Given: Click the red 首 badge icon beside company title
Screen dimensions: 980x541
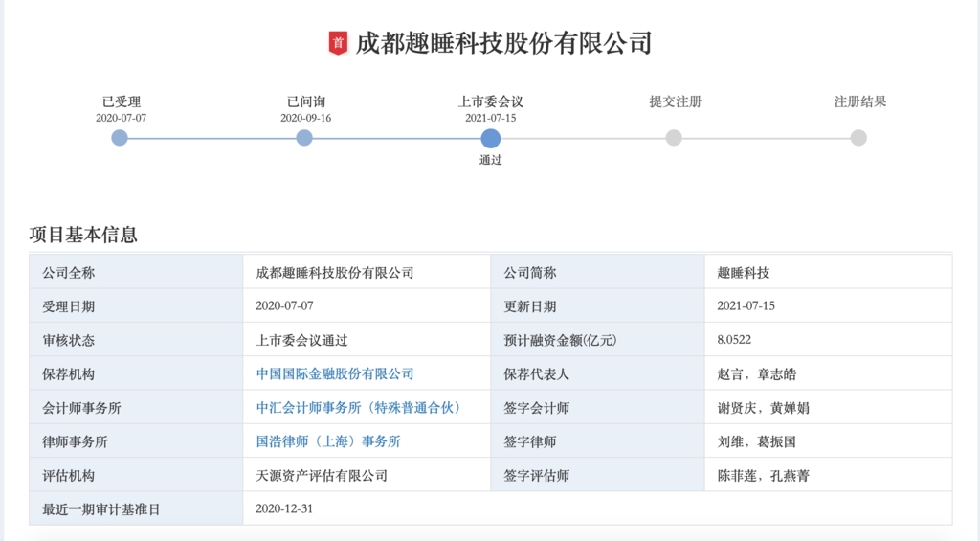Looking at the screenshot, I should [338, 43].
